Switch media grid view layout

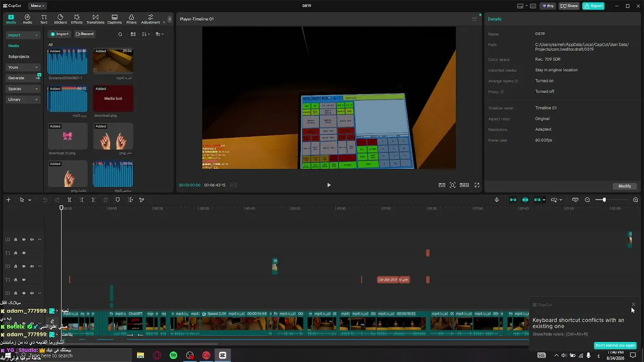pos(133,34)
